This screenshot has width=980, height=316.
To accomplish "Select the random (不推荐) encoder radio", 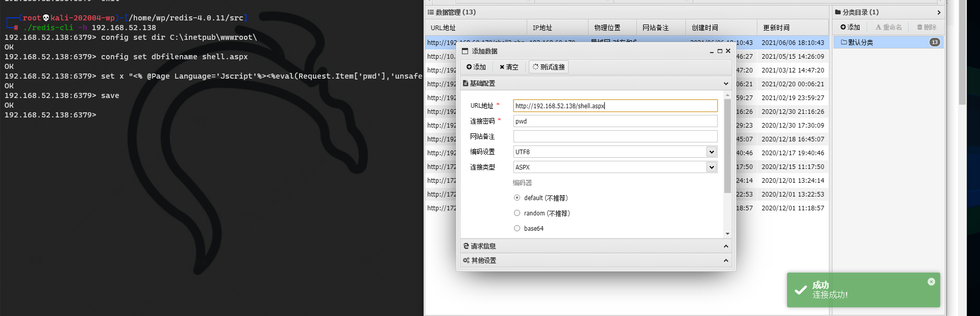I will (x=517, y=213).
